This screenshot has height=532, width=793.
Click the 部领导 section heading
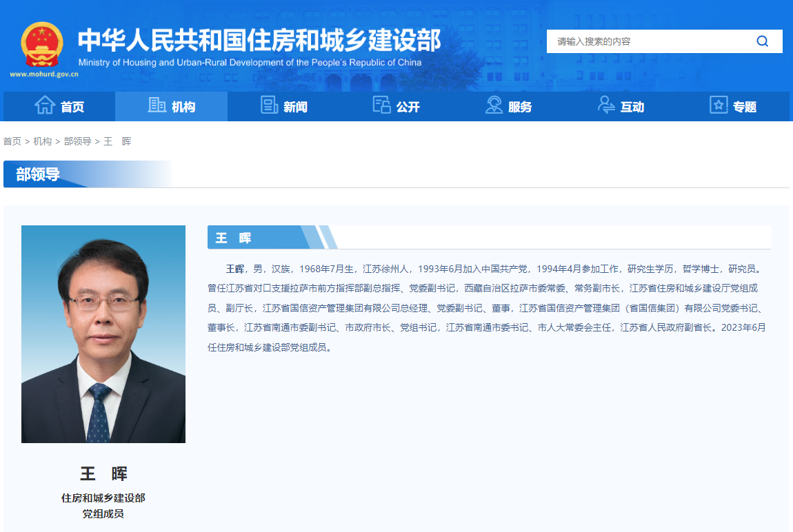coord(38,174)
